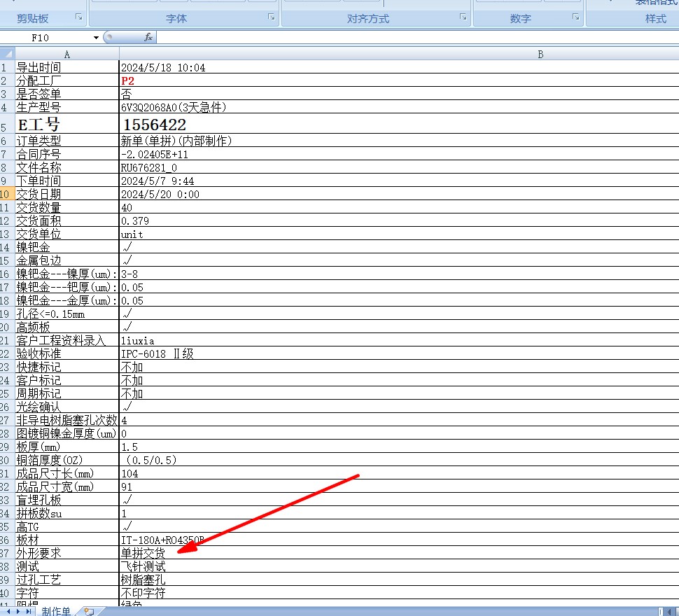The image size is (679, 616).
Task: Click the 非导电树脂塞孔次数 cell
Action: pyautogui.click(x=66, y=420)
